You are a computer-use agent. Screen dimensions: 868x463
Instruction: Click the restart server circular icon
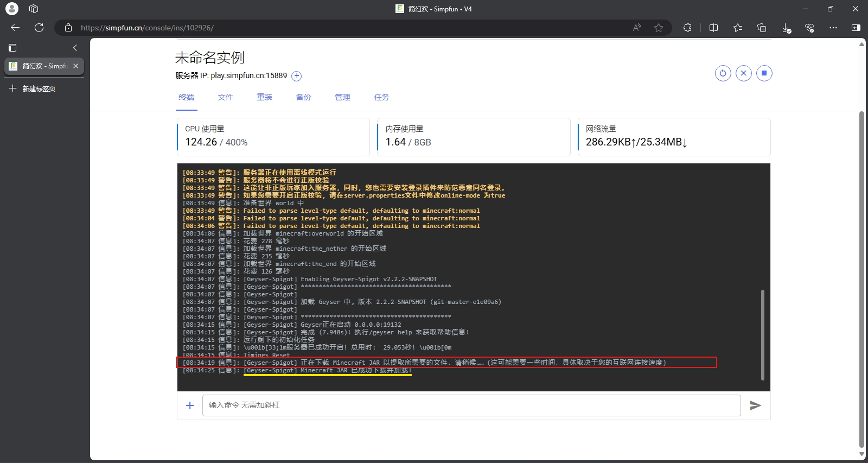coord(723,73)
